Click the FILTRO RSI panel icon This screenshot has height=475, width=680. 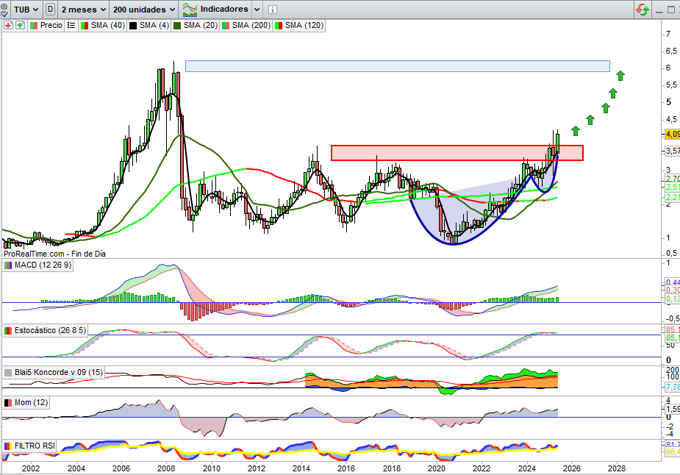8,446
